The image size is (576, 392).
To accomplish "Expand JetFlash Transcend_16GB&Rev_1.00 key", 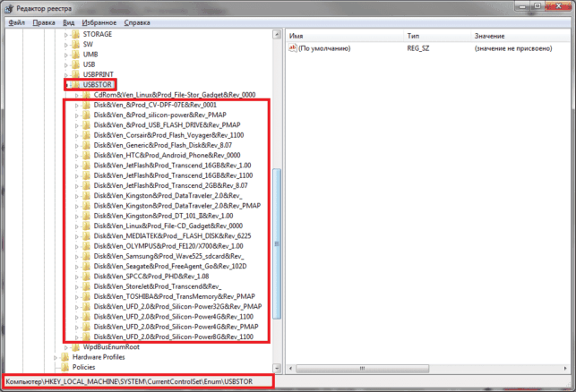I will click(x=77, y=166).
